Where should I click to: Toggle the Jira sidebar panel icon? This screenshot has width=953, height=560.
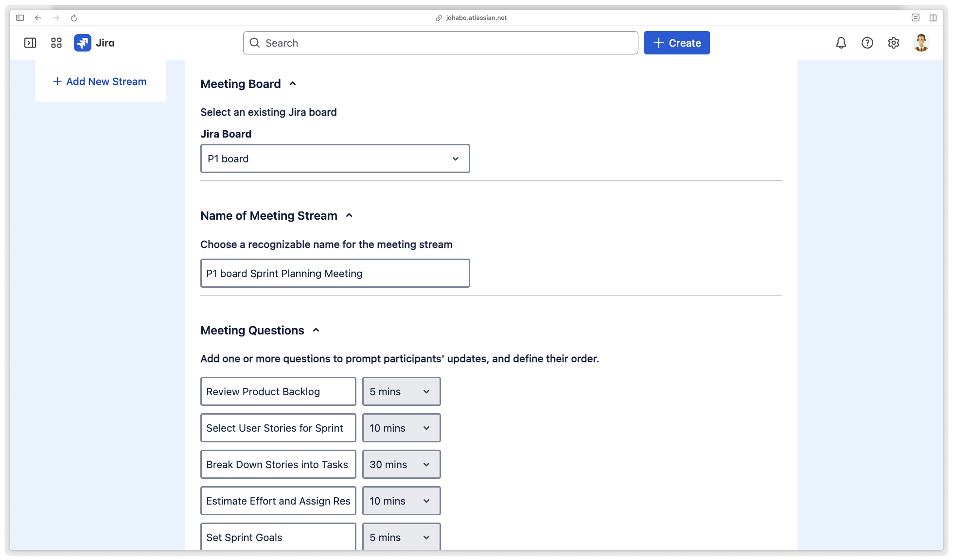(30, 43)
